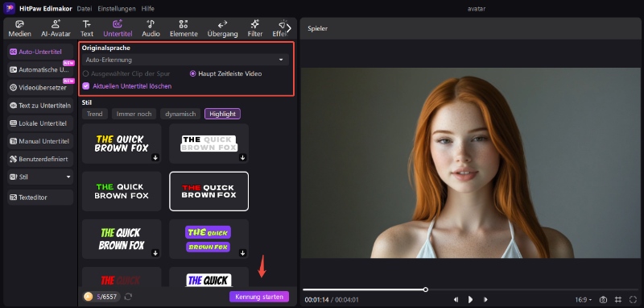
Task: Choose red THE highlight subtitle style
Action: tap(208, 191)
